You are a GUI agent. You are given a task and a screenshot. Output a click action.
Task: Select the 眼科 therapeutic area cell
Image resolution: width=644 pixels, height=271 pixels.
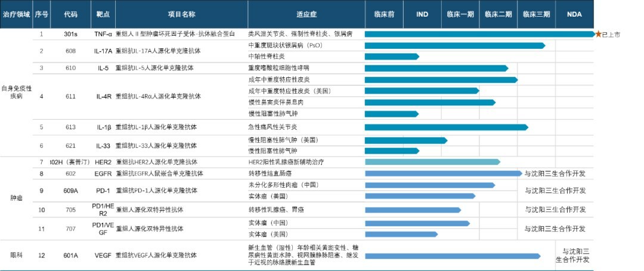16,256
